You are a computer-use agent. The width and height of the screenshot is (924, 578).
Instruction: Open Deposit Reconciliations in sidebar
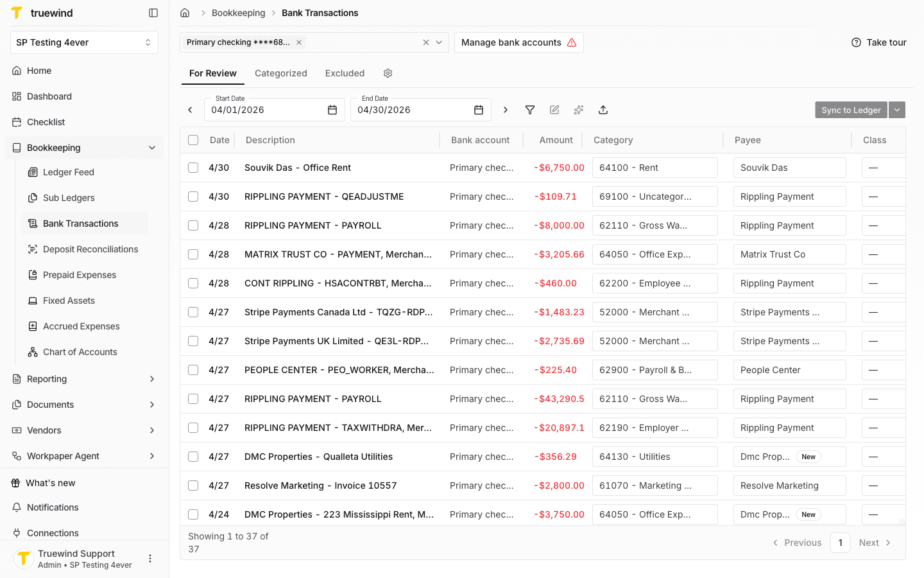(85, 249)
